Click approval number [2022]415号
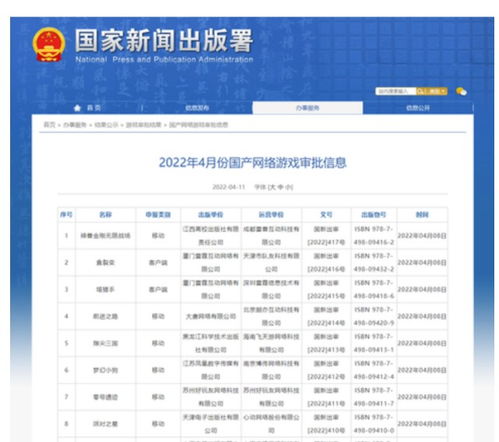 tap(326, 296)
